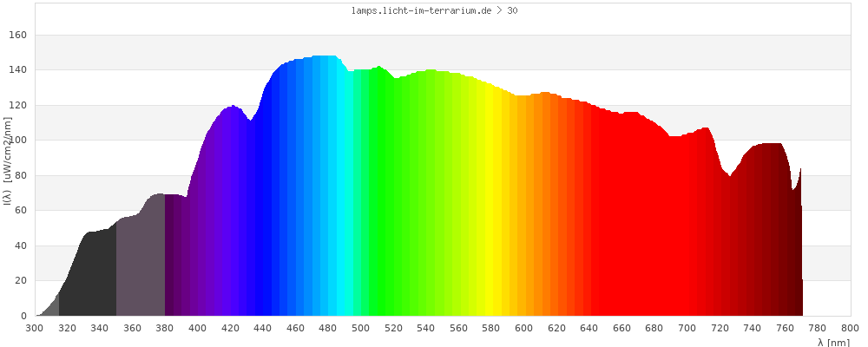Click the chart title lamps.licht-im-terrarium.de > 30
This screenshot has height=347, width=868.
436,11
